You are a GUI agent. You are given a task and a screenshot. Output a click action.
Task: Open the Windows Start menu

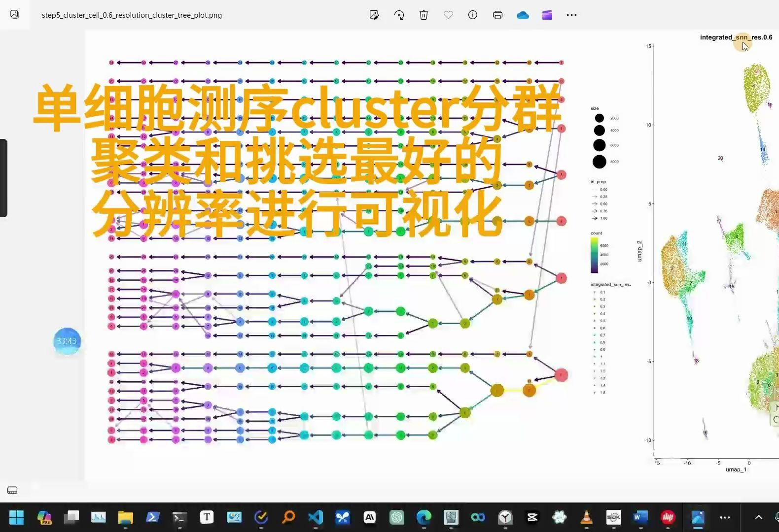coord(16,517)
